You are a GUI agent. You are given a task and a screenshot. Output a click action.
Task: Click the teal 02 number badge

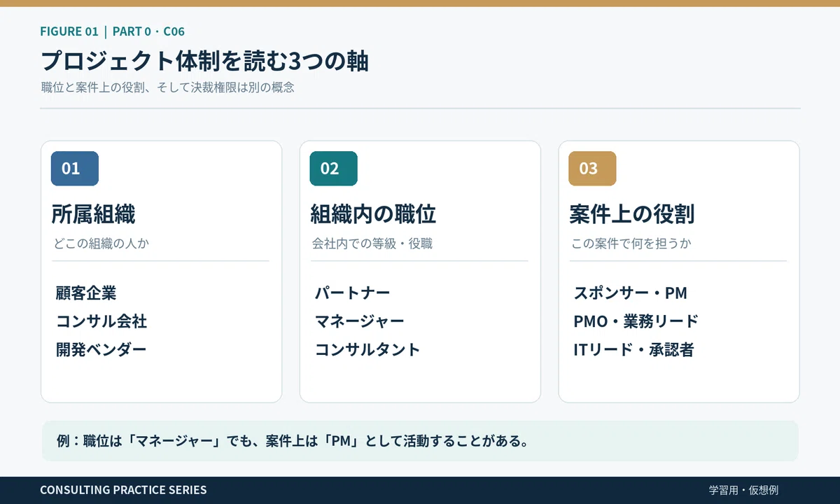point(334,169)
